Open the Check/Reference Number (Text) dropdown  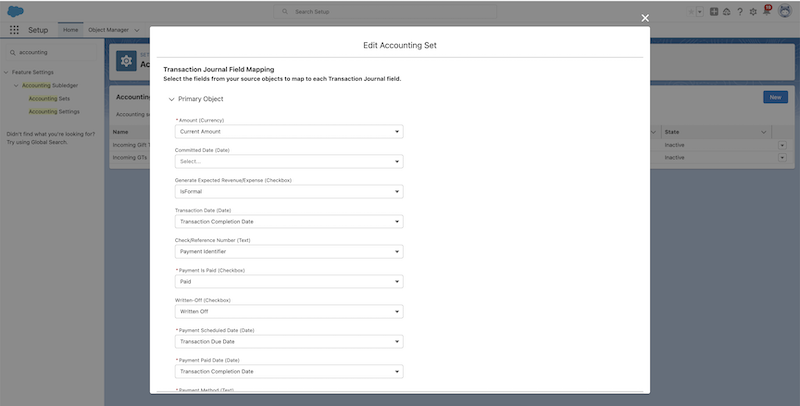click(x=289, y=251)
